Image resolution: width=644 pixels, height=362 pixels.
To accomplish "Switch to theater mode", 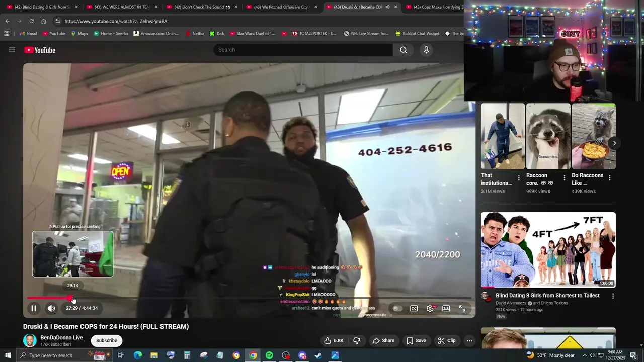I will tap(446, 308).
